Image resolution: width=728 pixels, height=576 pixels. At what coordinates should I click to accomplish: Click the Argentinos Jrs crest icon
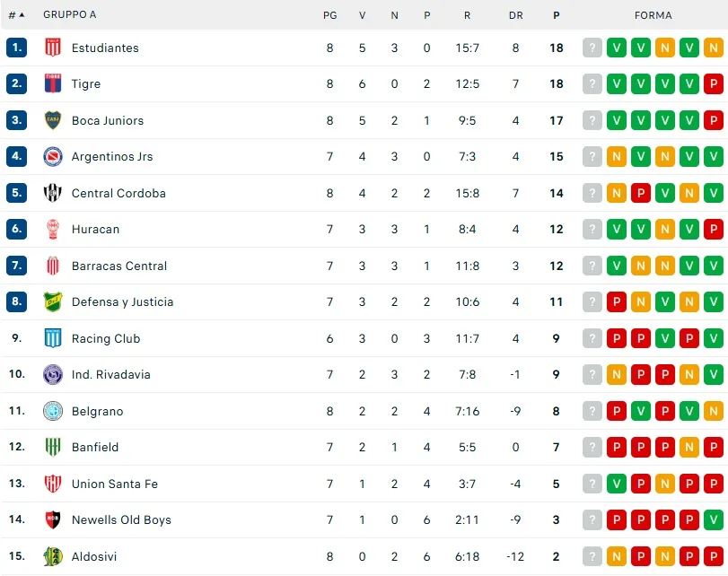pyautogui.click(x=53, y=157)
